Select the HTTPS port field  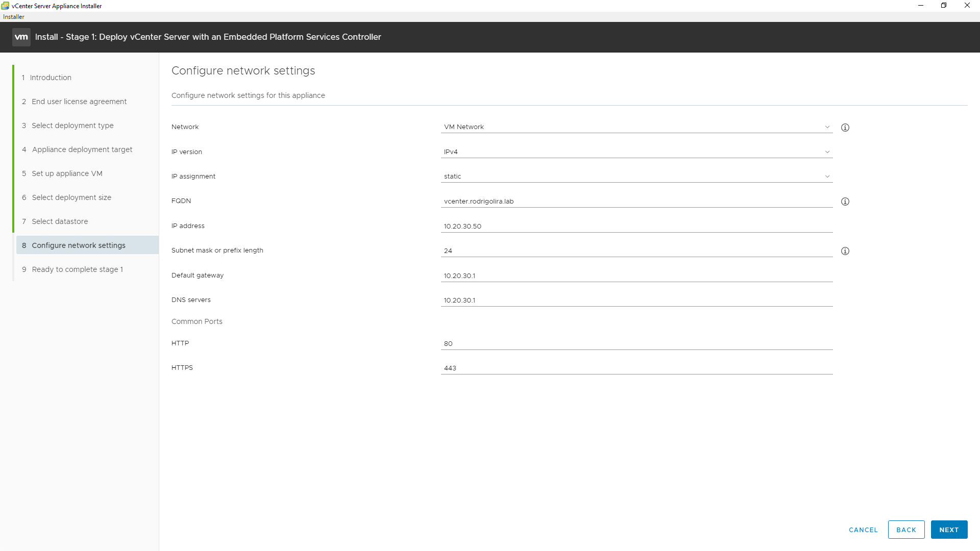(636, 368)
